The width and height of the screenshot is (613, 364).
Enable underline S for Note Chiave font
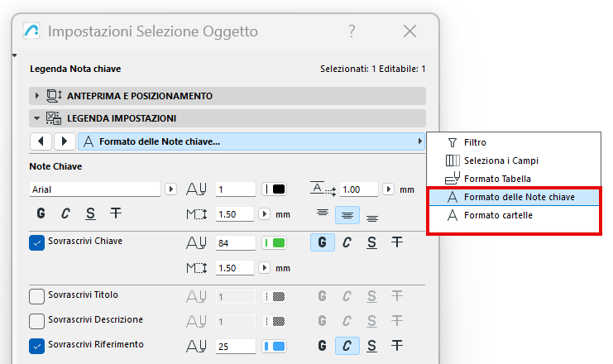click(90, 213)
